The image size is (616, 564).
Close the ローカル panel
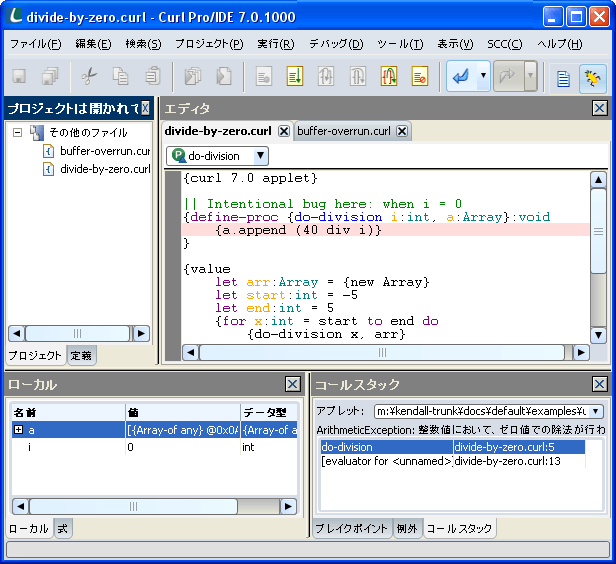[293, 384]
